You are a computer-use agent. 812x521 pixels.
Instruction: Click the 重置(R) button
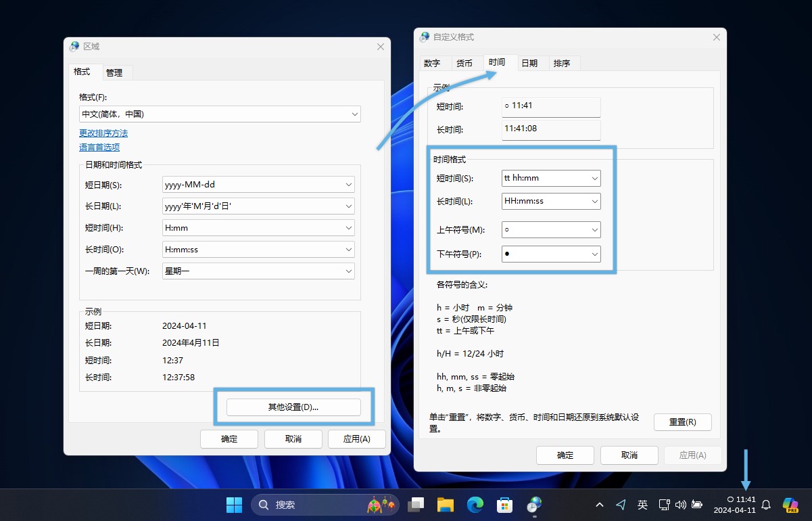[x=683, y=422]
